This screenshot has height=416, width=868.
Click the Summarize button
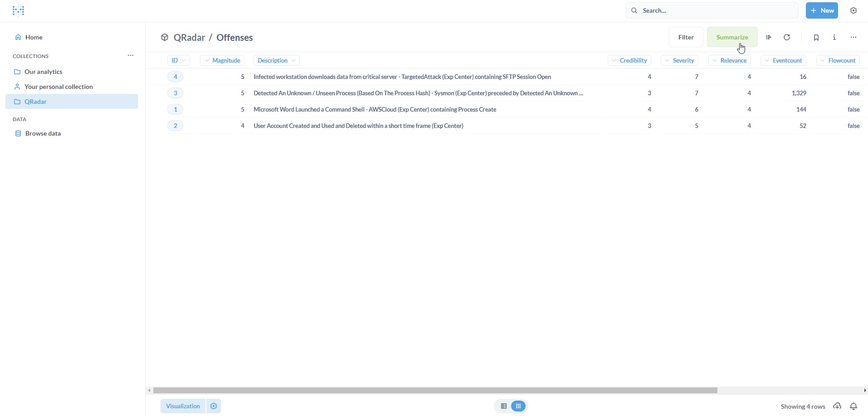[732, 37]
